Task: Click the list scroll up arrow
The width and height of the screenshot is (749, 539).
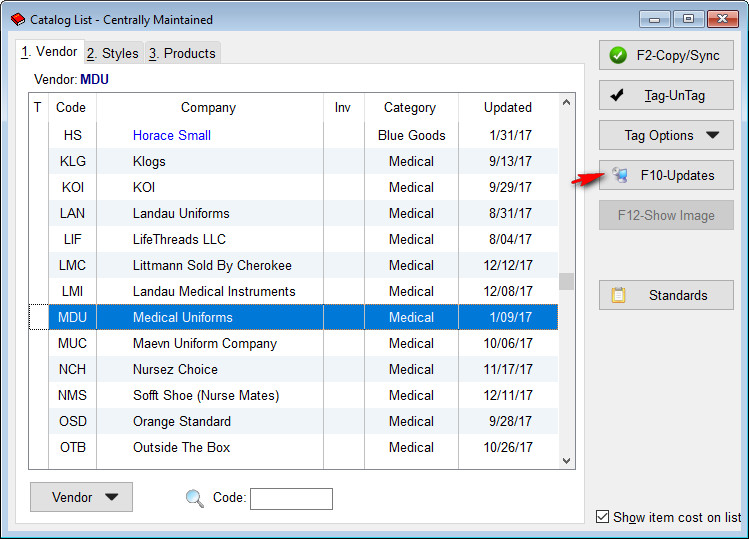Action: point(567,102)
